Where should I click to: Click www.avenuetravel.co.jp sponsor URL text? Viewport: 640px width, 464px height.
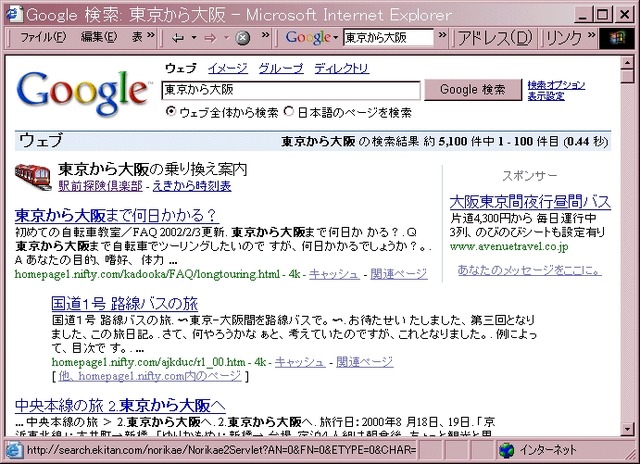click(509, 246)
